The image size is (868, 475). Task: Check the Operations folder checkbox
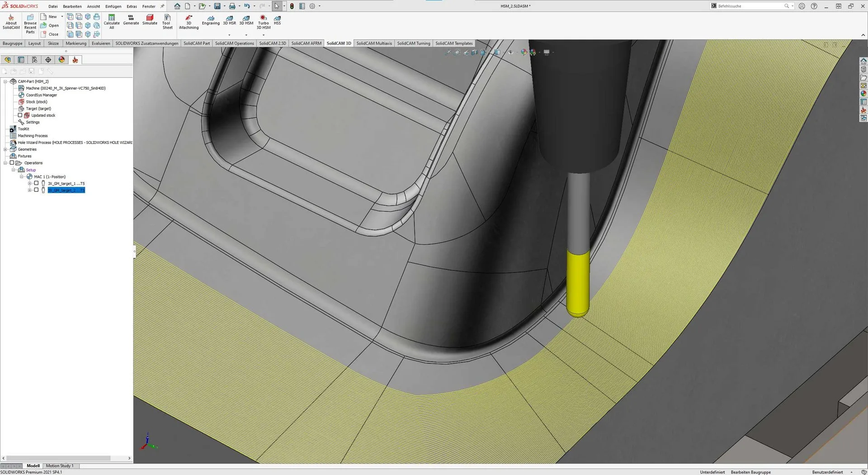point(12,163)
